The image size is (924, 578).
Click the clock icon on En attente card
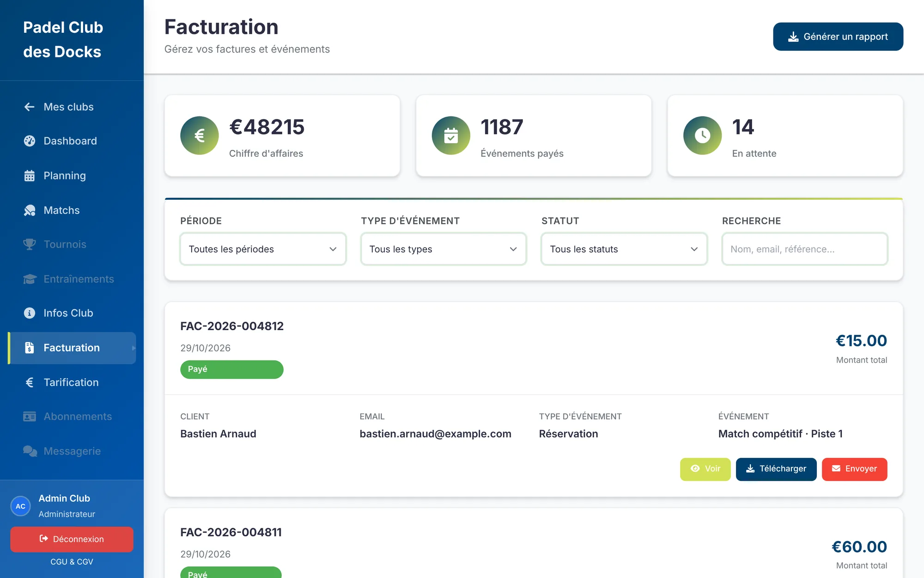pyautogui.click(x=703, y=135)
